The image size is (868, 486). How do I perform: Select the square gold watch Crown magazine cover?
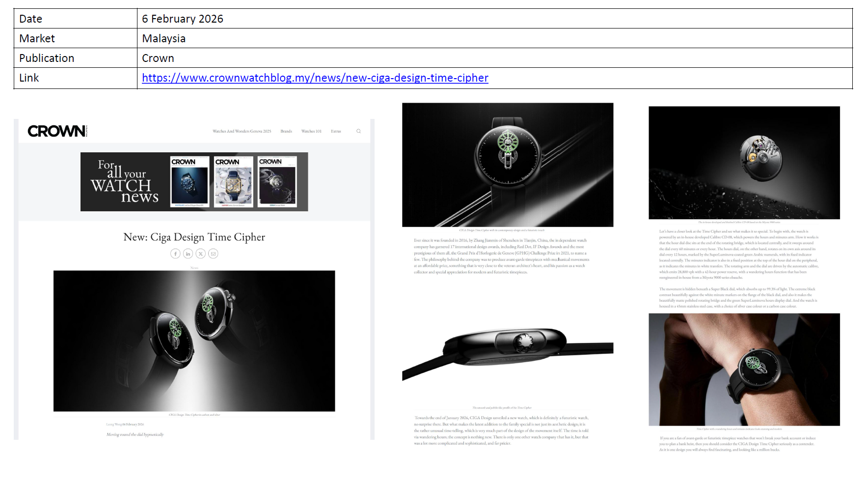(x=234, y=182)
